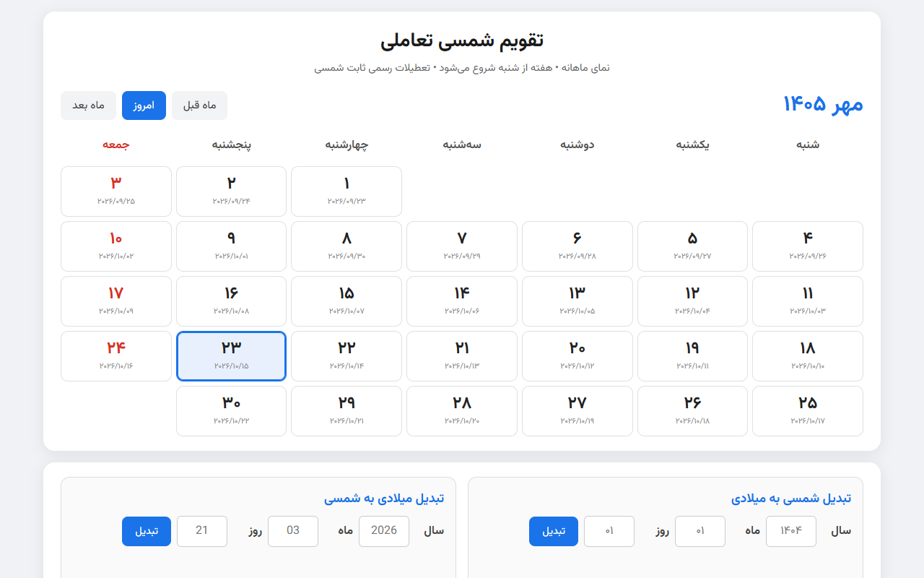Image resolution: width=924 pixels, height=578 pixels.
Task: Pick day ۱۷ Friday cell
Action: point(116,301)
